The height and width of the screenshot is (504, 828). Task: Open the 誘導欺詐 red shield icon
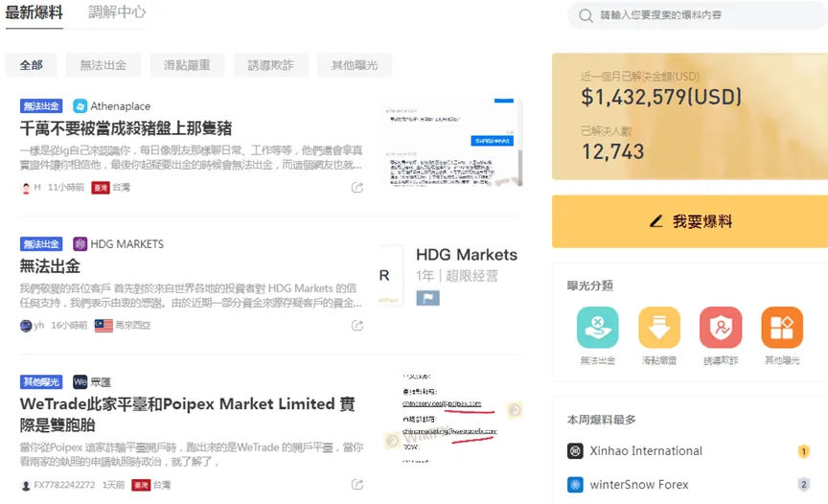[x=721, y=327]
